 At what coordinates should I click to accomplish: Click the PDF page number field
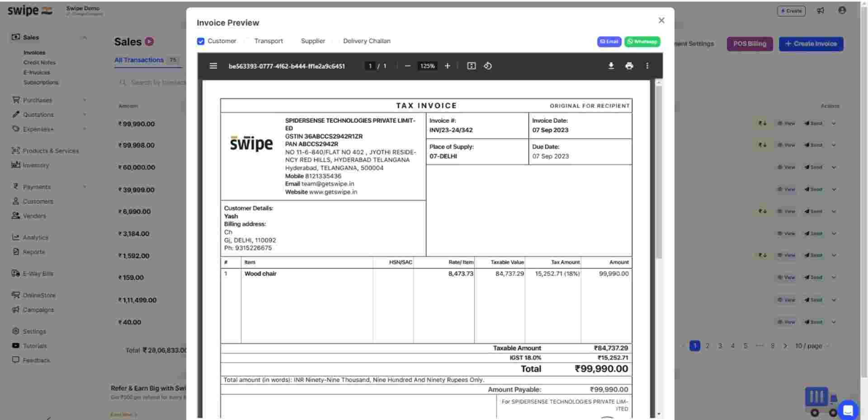click(x=370, y=66)
